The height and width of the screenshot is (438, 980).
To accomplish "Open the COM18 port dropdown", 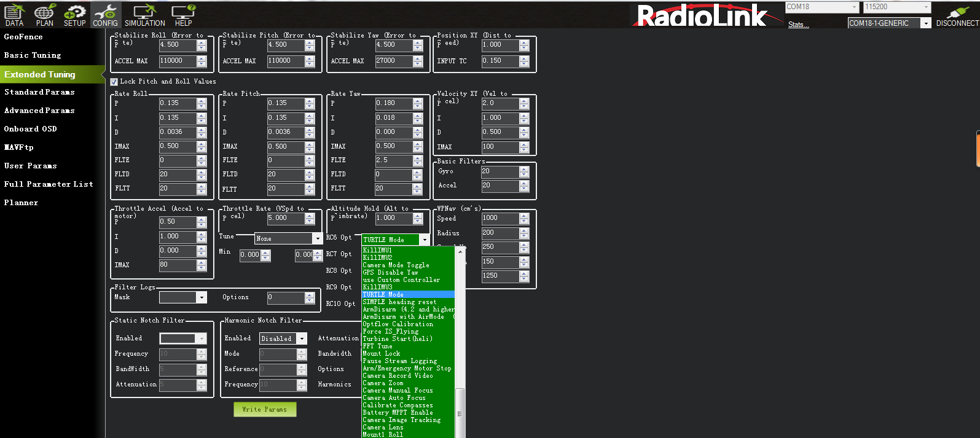I will tap(822, 7).
